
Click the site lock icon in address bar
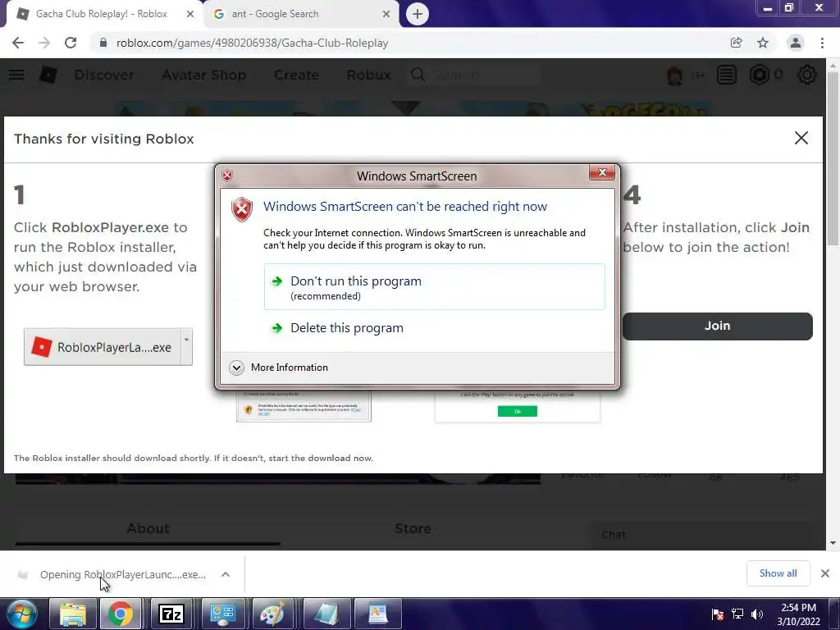[x=103, y=43]
